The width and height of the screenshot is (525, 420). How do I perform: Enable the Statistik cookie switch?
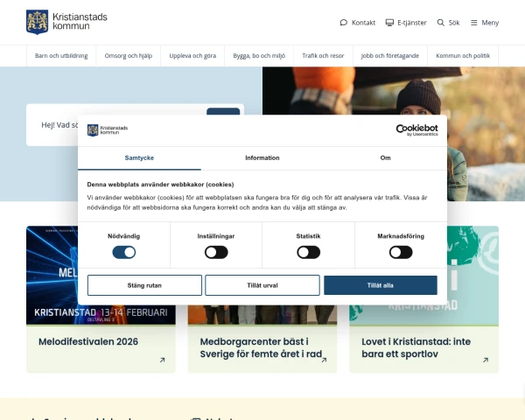(x=308, y=252)
